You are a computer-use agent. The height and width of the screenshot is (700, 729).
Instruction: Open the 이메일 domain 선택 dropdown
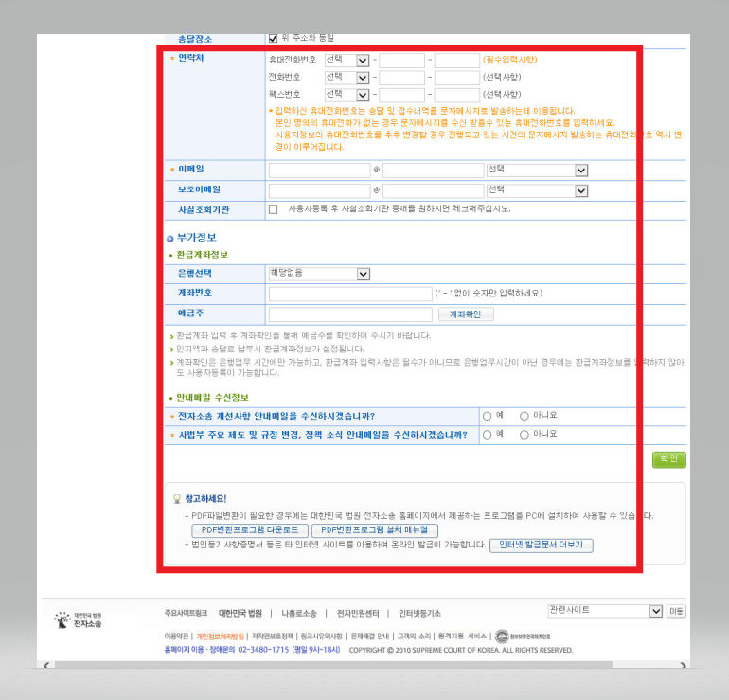(x=537, y=171)
